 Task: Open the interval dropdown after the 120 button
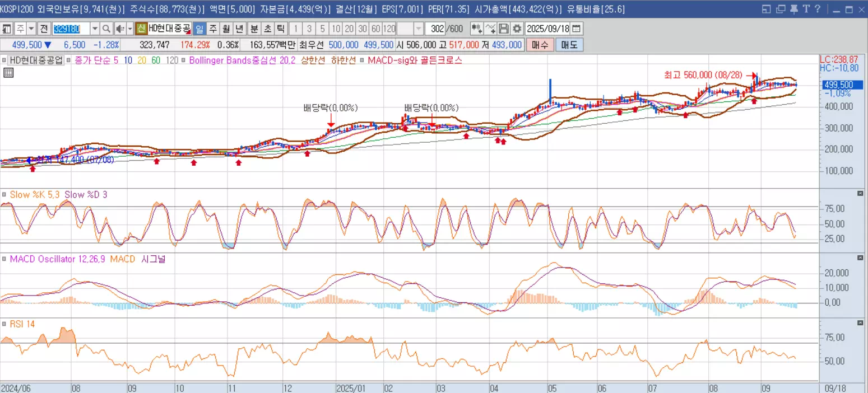pos(419,29)
